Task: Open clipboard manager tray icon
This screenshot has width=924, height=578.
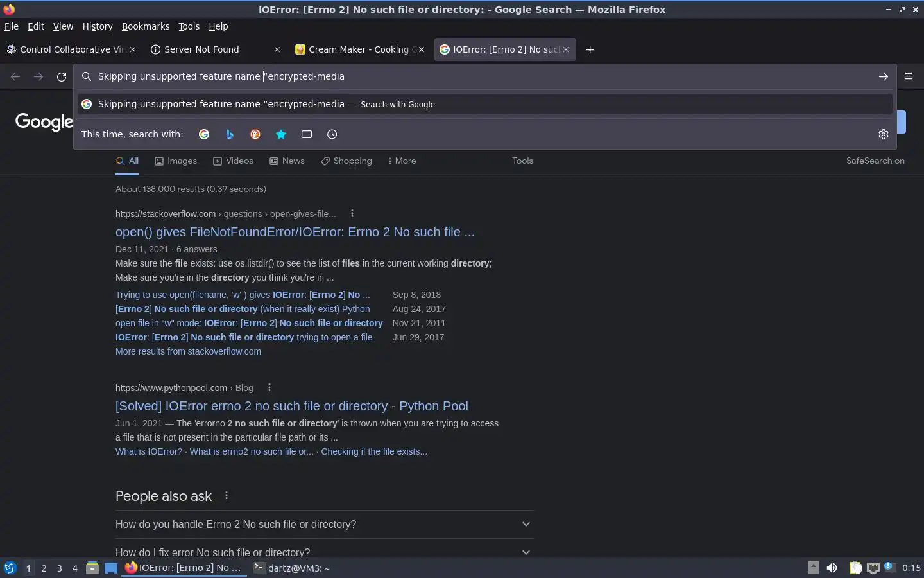Action: coord(855,568)
